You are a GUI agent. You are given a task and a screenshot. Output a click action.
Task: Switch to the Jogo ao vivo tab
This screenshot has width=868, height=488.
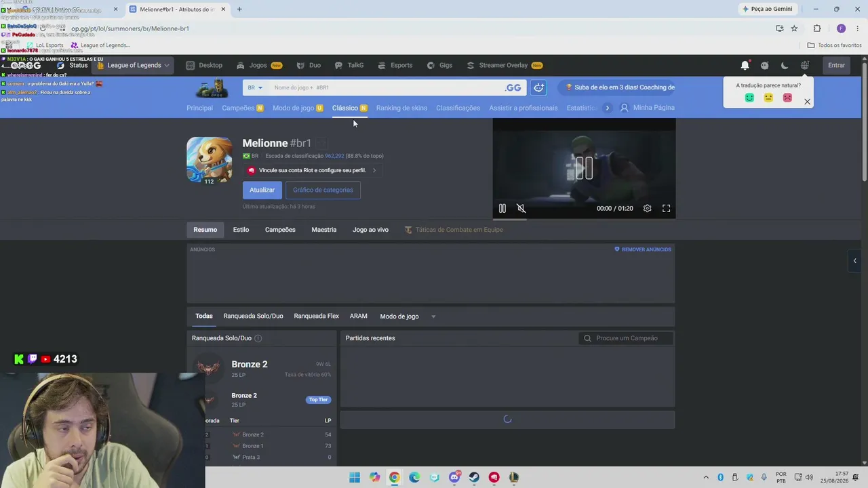[370, 230]
